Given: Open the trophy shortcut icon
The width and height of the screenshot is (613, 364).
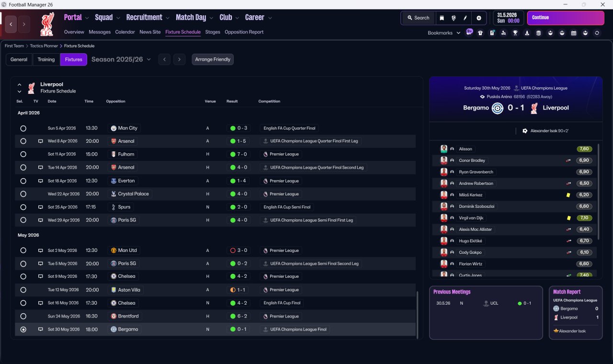Looking at the screenshot, I should [x=515, y=33].
